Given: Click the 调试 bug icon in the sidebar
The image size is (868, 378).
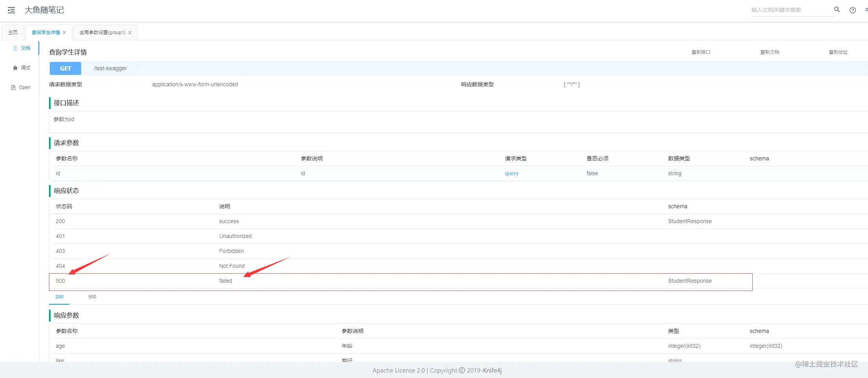Looking at the screenshot, I should coord(15,68).
